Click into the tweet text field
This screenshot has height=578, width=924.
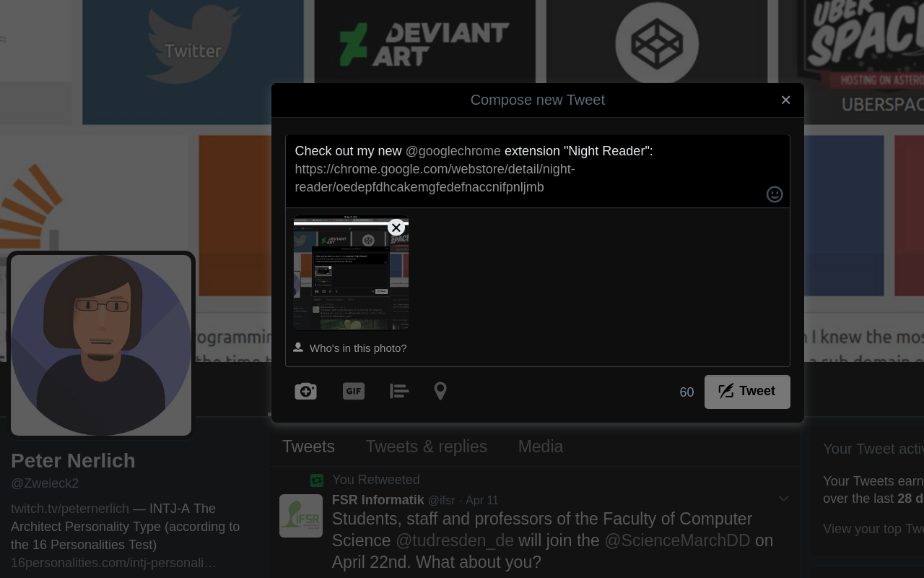click(538, 171)
